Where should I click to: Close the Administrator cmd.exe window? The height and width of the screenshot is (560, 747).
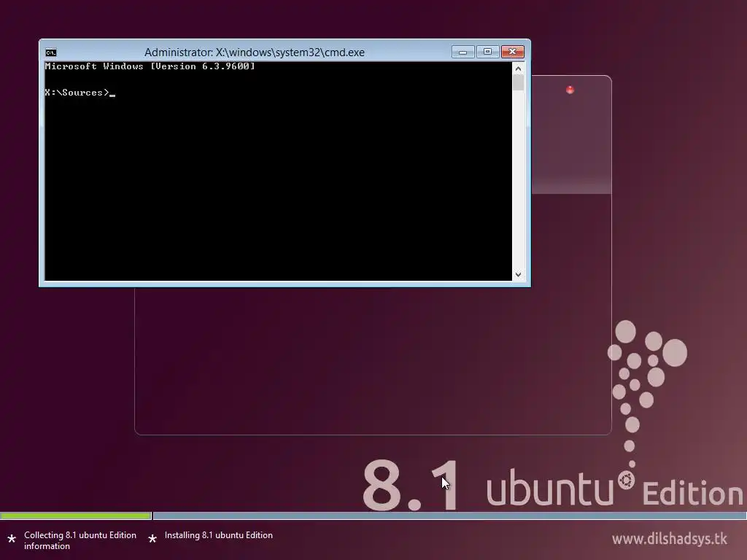513,52
